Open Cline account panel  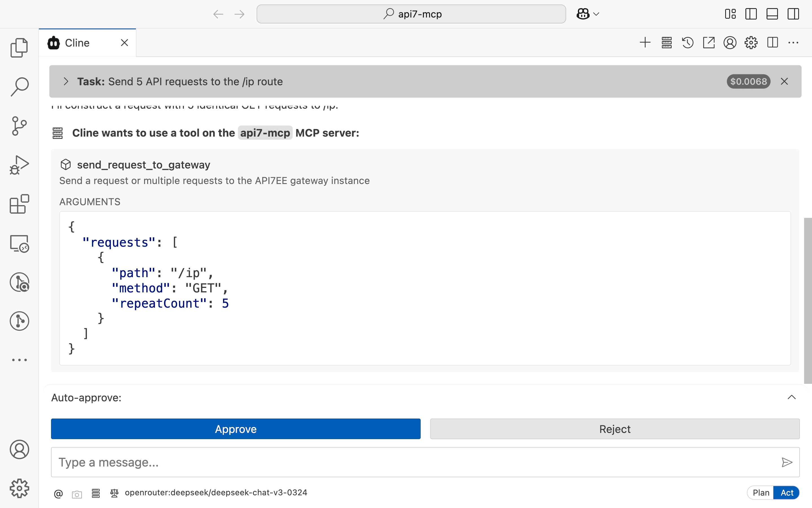pyautogui.click(x=730, y=43)
